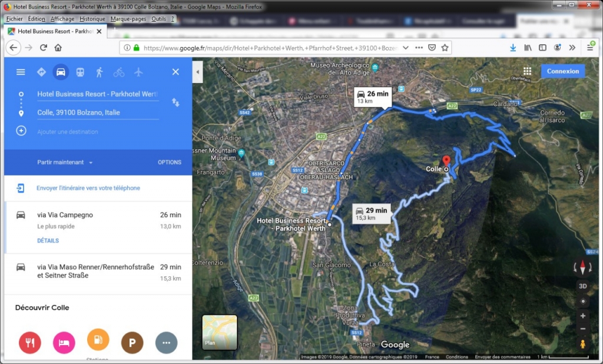Collapse the side panel
This screenshot has width=603, height=364.
click(x=198, y=72)
